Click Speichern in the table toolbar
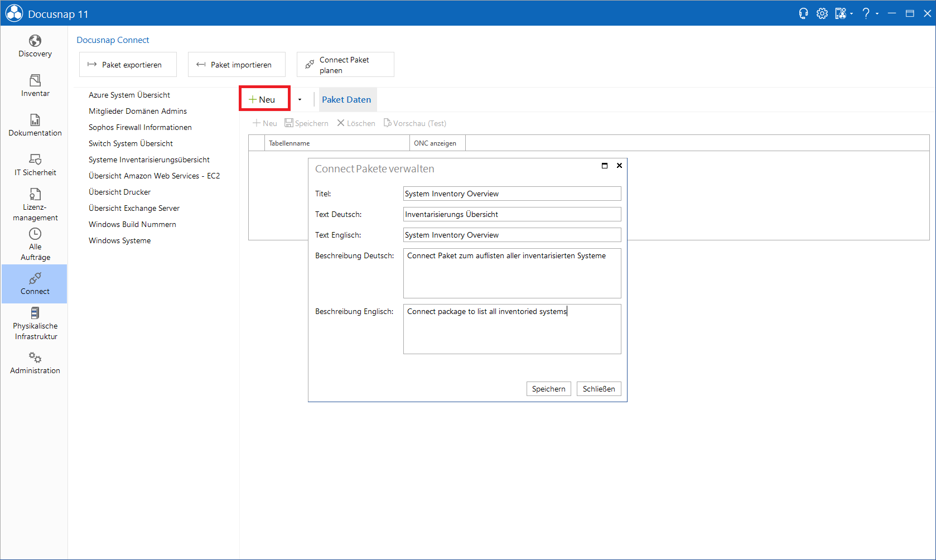This screenshot has width=936, height=560. [306, 123]
